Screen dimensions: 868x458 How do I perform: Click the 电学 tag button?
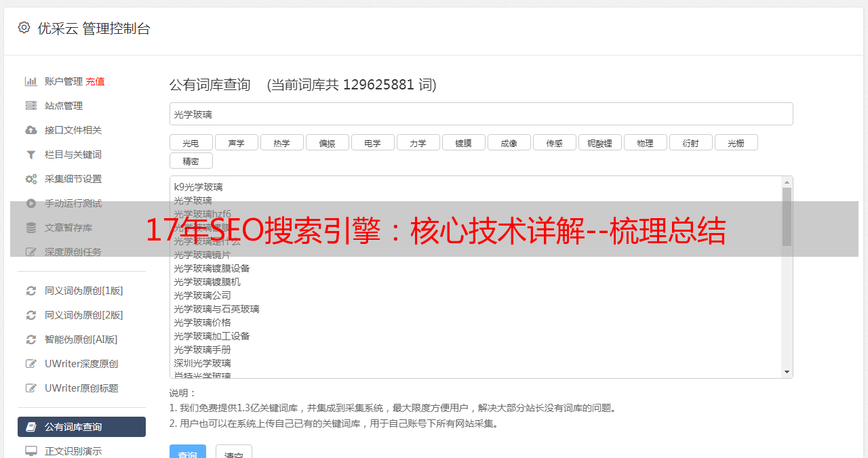coord(372,142)
